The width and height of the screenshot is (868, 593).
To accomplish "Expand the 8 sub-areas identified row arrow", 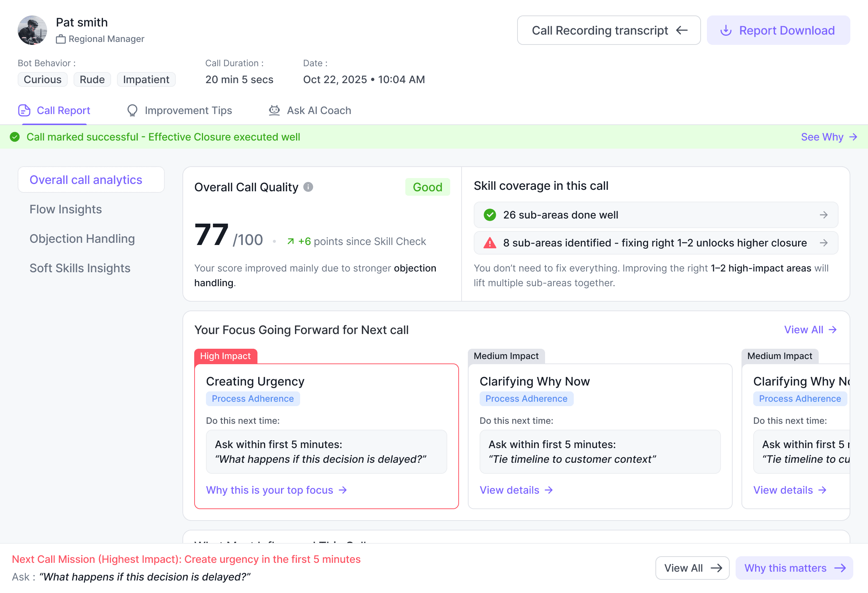I will click(823, 243).
